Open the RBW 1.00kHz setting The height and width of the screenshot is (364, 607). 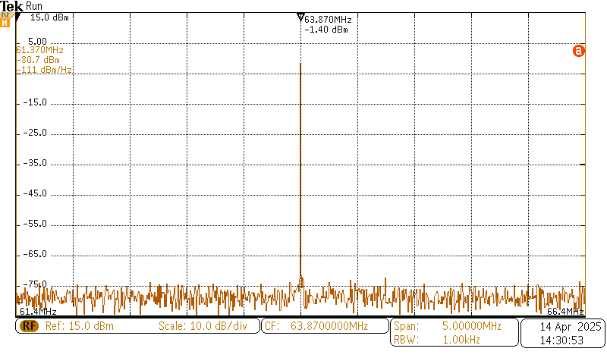pyautogui.click(x=448, y=340)
